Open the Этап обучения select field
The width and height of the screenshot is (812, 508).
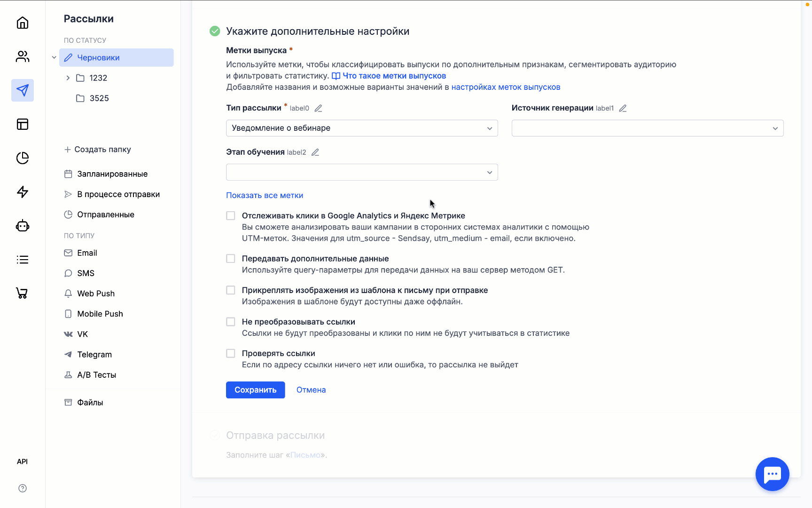click(362, 173)
